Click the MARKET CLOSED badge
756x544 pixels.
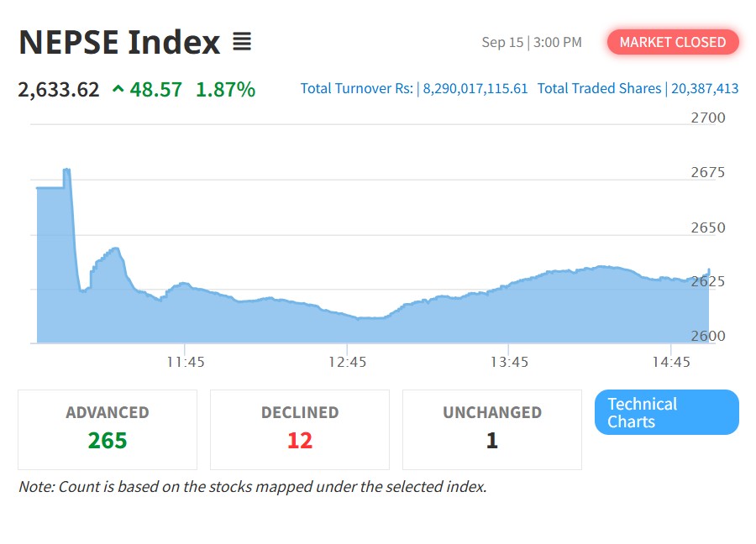pos(673,42)
